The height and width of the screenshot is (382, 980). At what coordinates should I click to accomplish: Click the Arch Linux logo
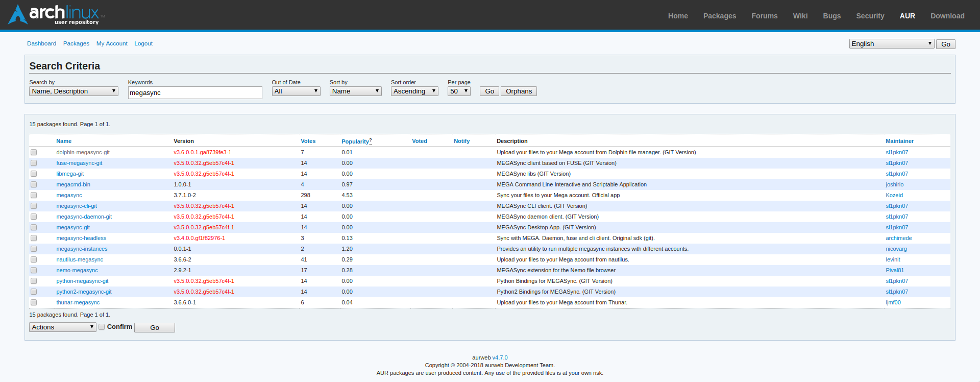point(56,14)
